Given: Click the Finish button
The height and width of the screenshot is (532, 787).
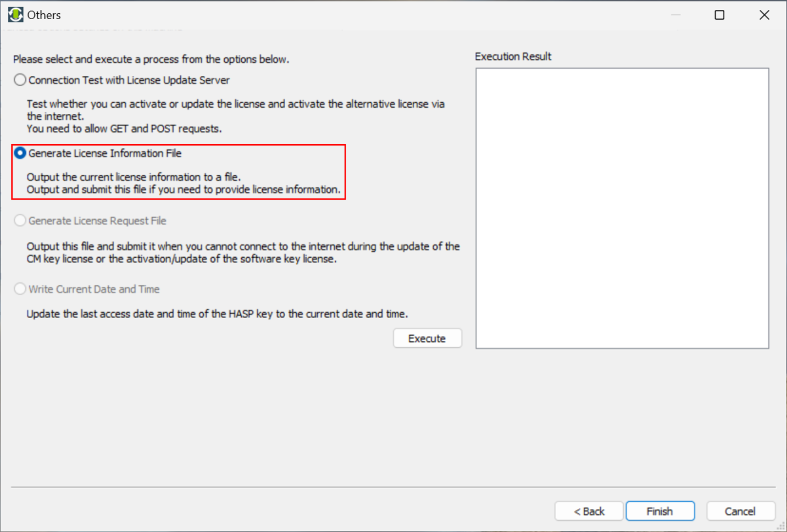Looking at the screenshot, I should (x=660, y=511).
